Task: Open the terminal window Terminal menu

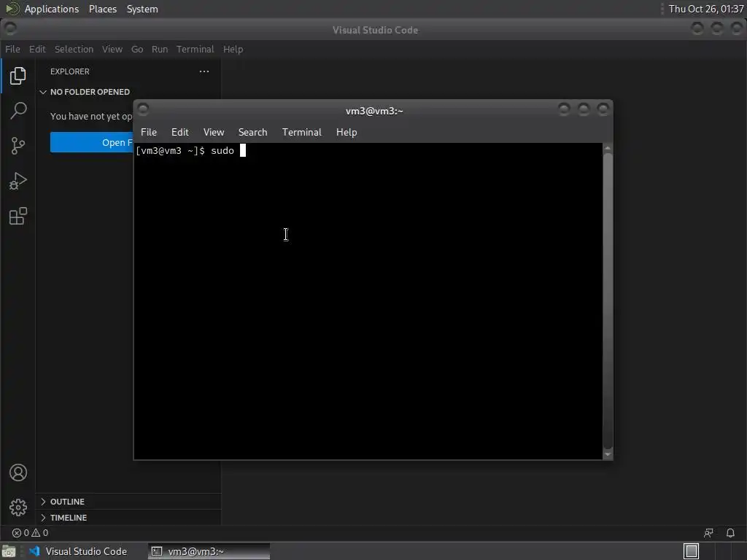Action: click(x=301, y=133)
